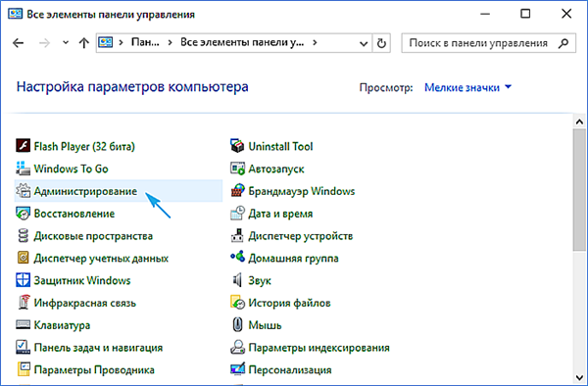Click the Домашняя группа icon

click(237, 257)
